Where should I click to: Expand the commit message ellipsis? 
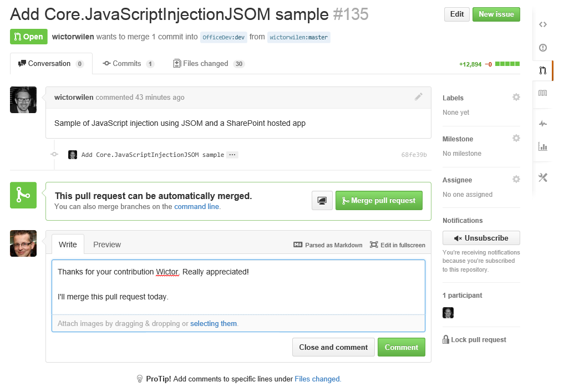pyautogui.click(x=232, y=155)
